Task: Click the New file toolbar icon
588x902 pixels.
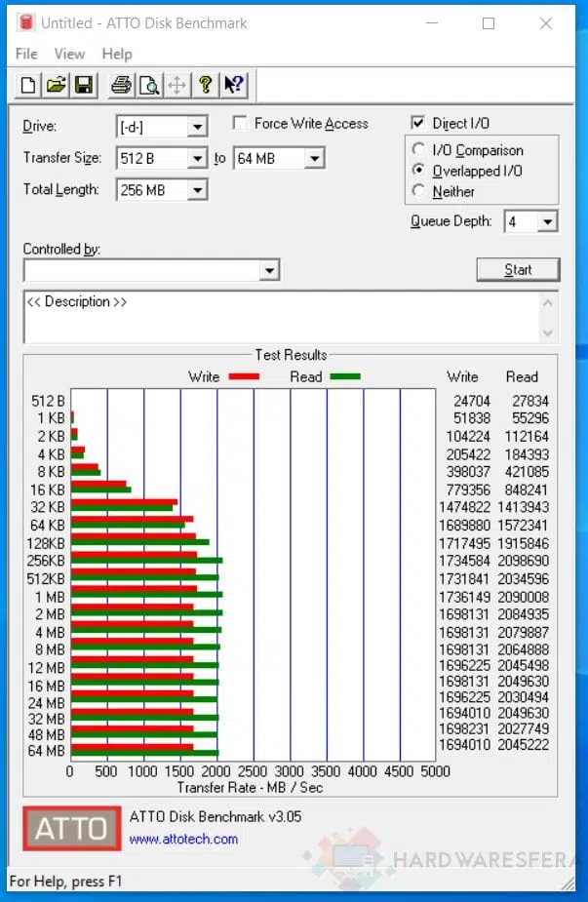Action: (27, 85)
